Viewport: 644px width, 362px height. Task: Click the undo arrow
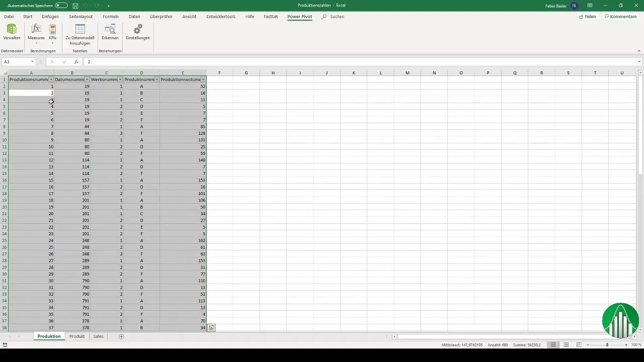tap(86, 6)
